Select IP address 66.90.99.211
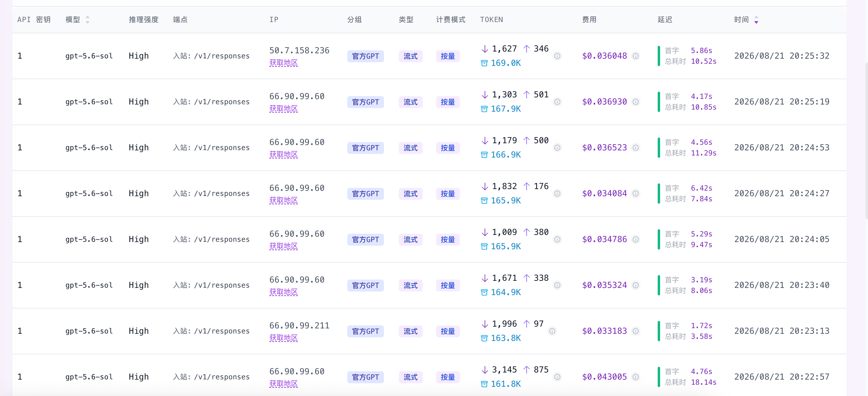 tap(299, 325)
